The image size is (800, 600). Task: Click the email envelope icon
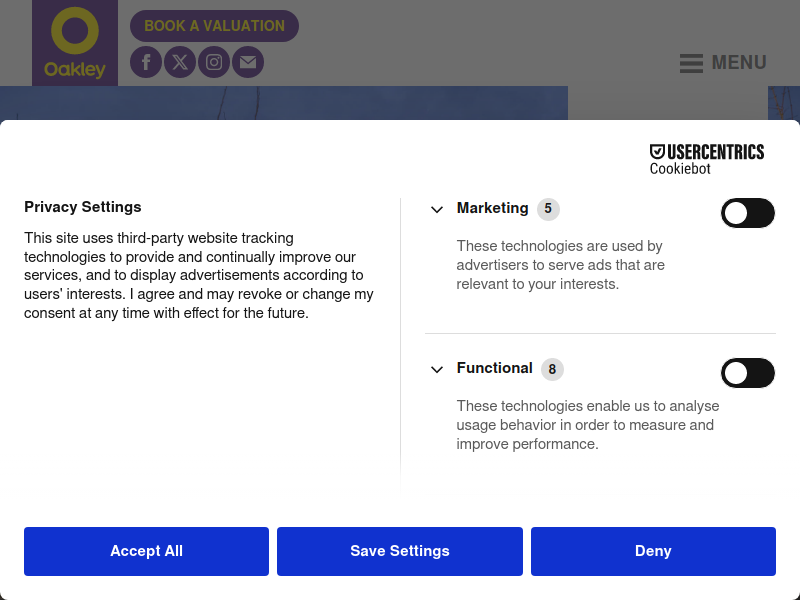(248, 62)
